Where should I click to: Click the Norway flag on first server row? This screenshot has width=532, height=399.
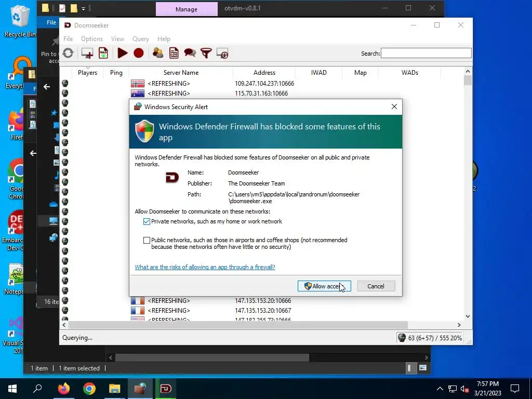coord(138,84)
